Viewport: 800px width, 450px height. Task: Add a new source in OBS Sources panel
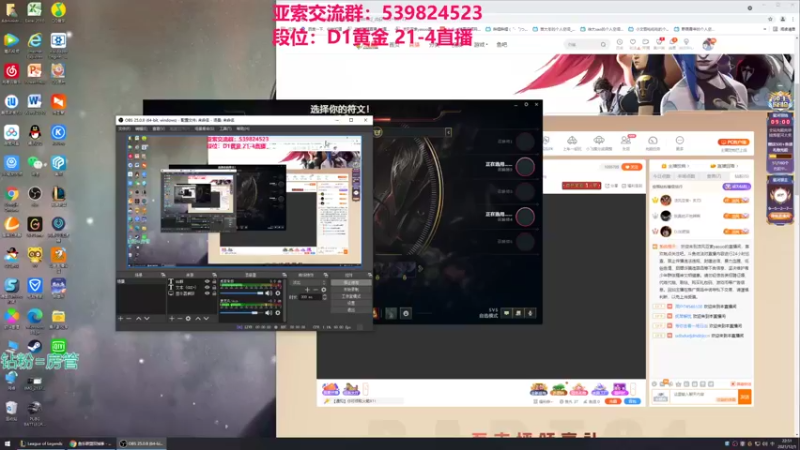(172, 318)
